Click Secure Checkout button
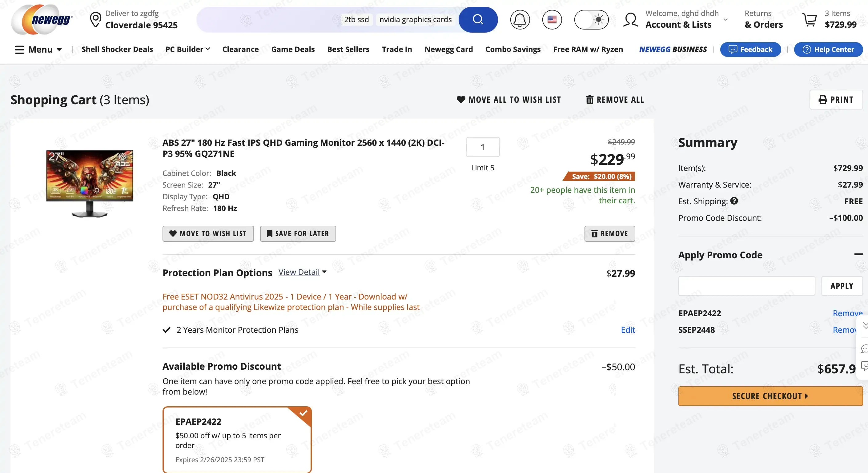868x473 pixels. (770, 396)
